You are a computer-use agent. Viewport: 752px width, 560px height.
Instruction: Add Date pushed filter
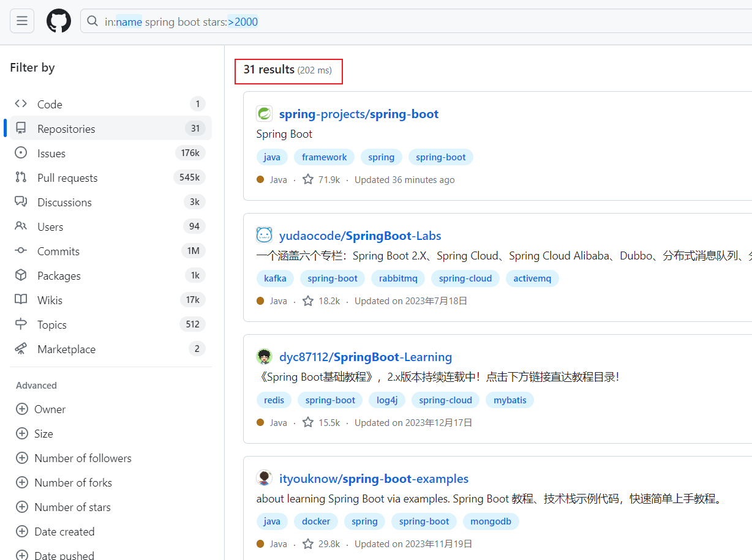tap(56, 554)
